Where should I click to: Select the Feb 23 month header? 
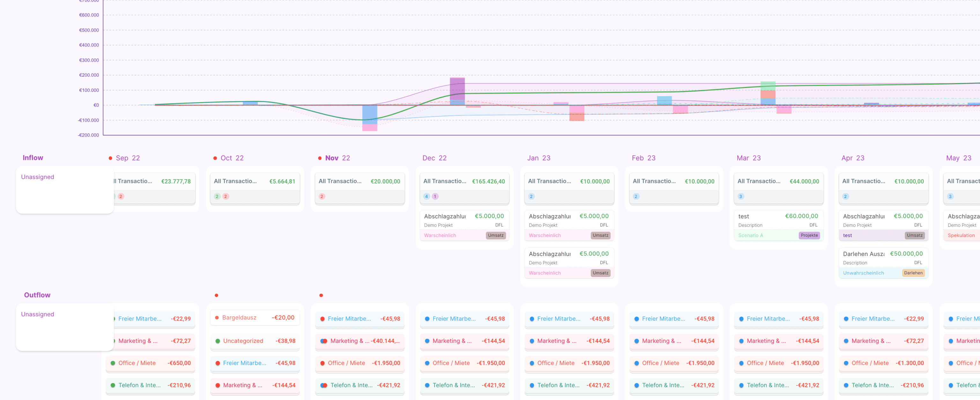pos(643,158)
